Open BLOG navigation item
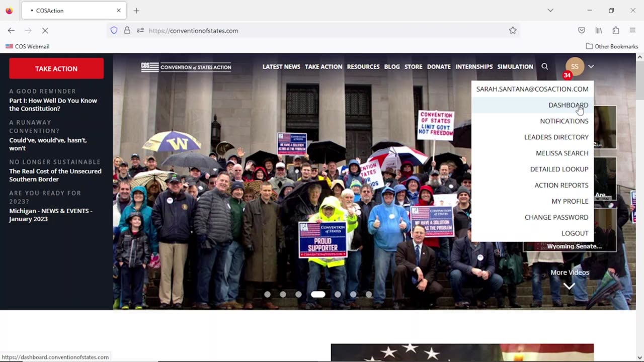The width and height of the screenshot is (644, 362). pos(392,67)
